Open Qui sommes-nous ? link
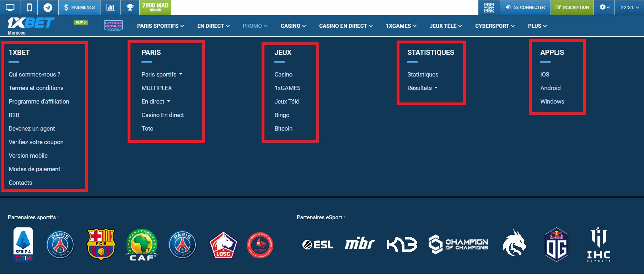The image size is (644, 274). click(34, 74)
